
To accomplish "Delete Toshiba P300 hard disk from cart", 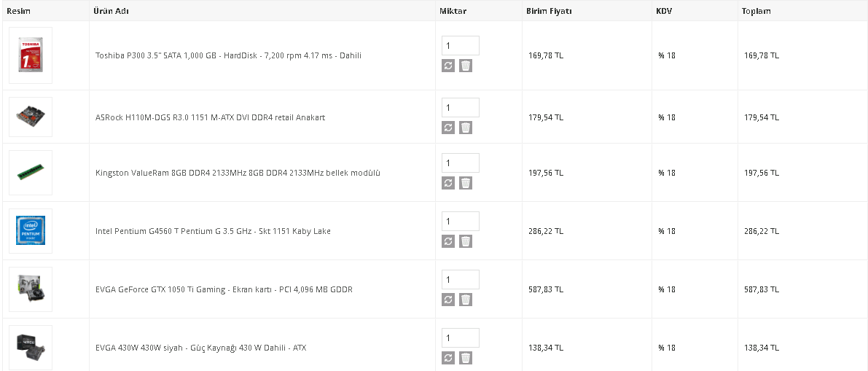I will pyautogui.click(x=466, y=66).
